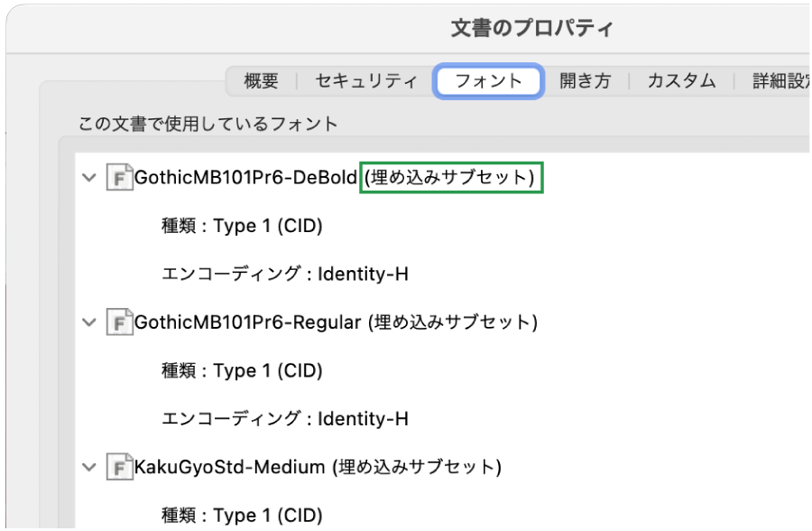Click エンコーディング Identity-H under GothicMB101Pr6-DeBold

tap(285, 274)
